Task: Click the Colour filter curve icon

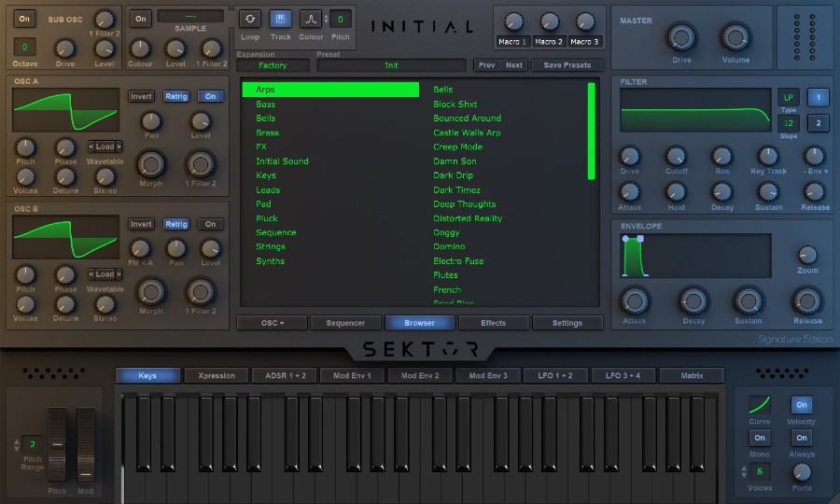Action: [x=310, y=20]
